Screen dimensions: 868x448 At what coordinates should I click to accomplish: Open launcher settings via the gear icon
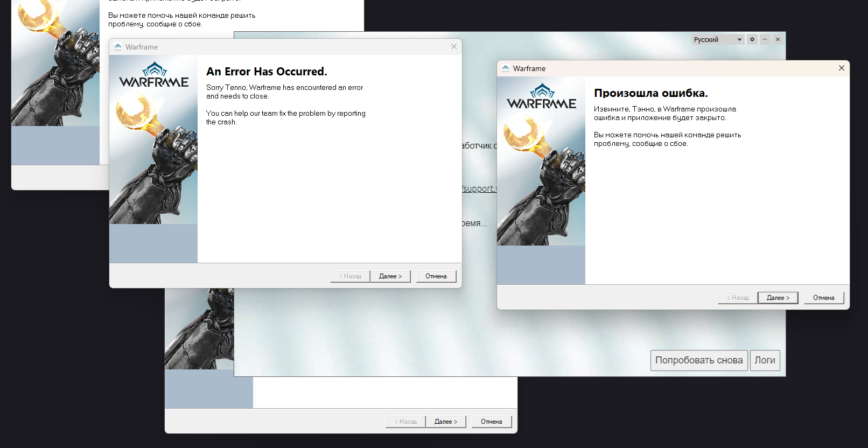point(752,39)
